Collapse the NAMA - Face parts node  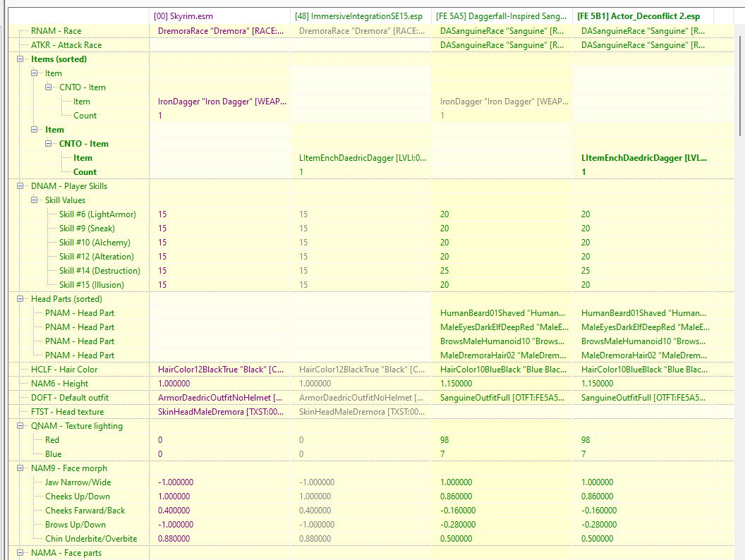coord(20,552)
